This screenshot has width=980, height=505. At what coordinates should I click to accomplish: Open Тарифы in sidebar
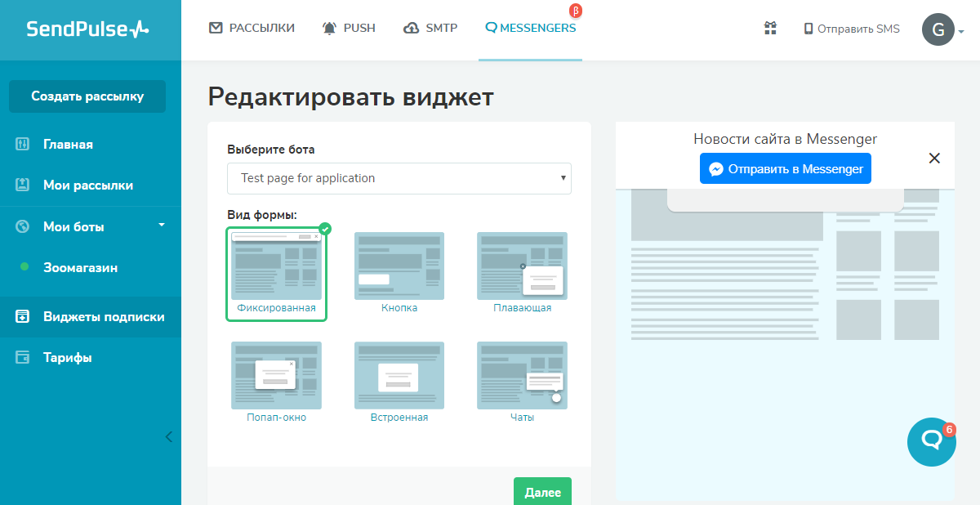click(x=67, y=358)
